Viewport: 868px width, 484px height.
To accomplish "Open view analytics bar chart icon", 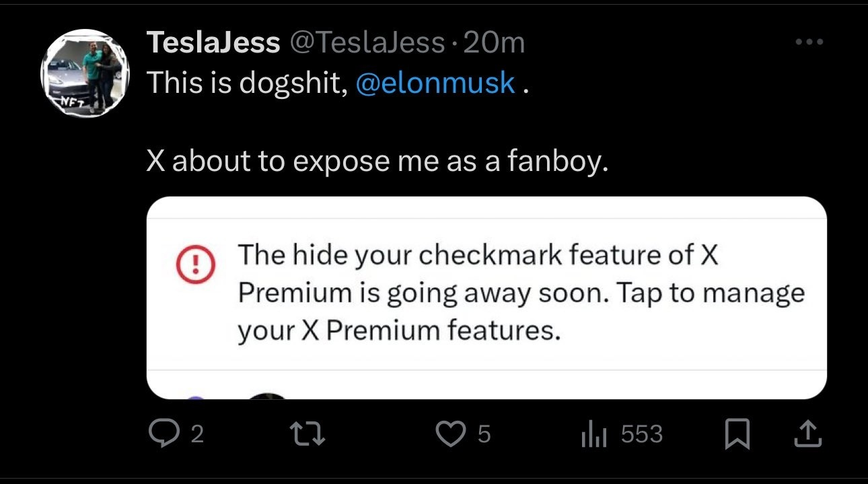I will 594,436.
